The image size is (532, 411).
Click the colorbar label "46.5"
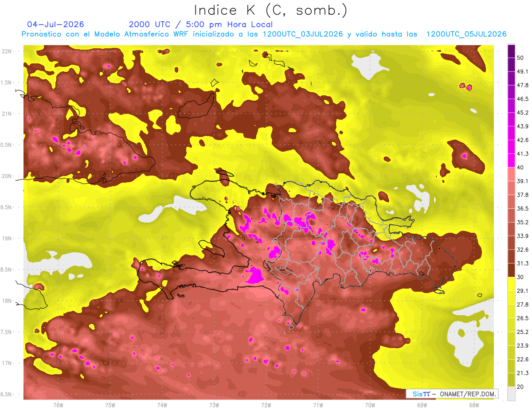coord(523,99)
